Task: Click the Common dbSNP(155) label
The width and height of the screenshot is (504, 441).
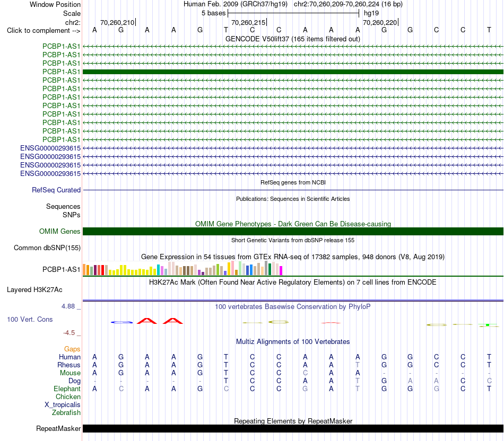Action: point(47,248)
